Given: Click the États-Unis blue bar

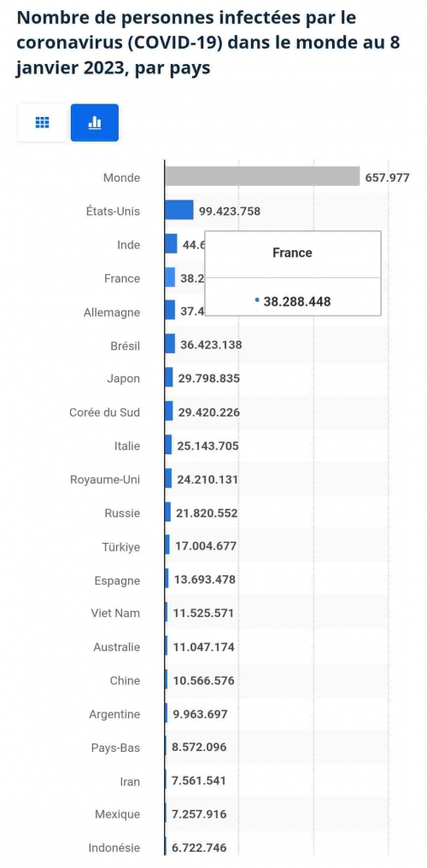Looking at the screenshot, I should [178, 210].
